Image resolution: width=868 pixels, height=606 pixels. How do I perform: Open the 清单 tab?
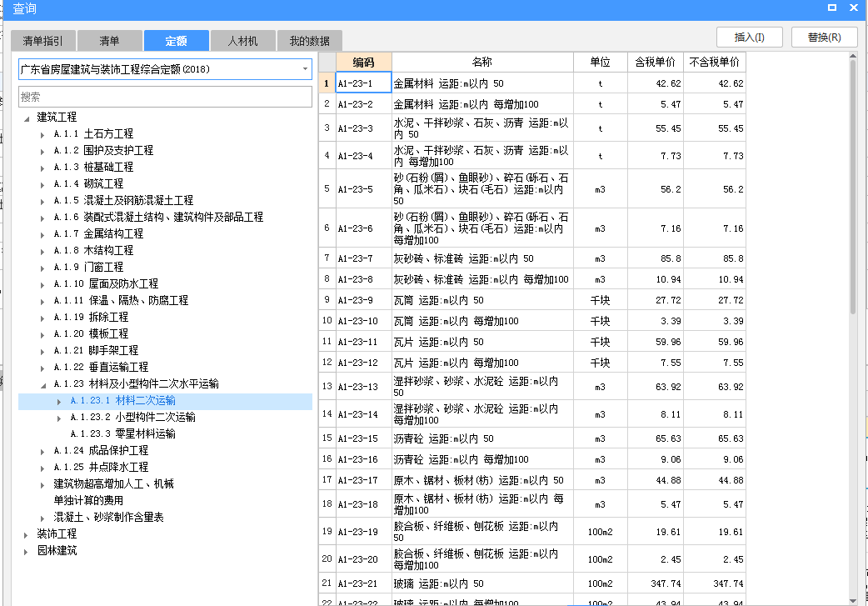point(110,41)
